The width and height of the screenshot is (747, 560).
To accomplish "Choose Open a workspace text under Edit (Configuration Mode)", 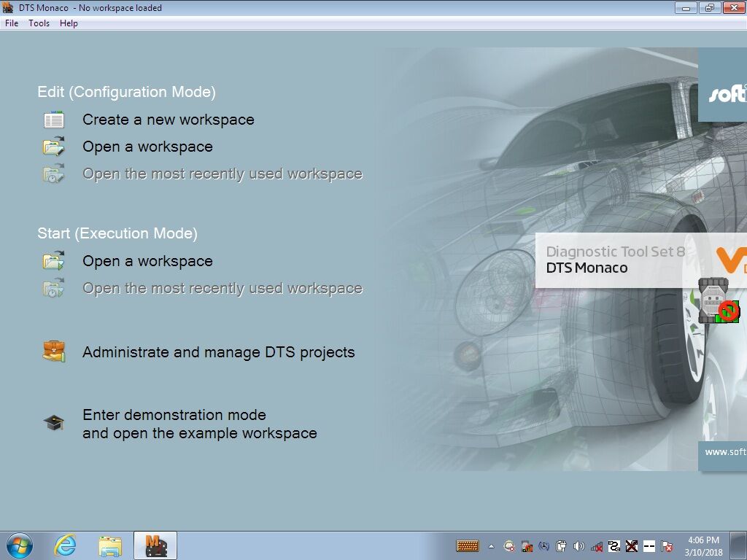I will coord(147,147).
